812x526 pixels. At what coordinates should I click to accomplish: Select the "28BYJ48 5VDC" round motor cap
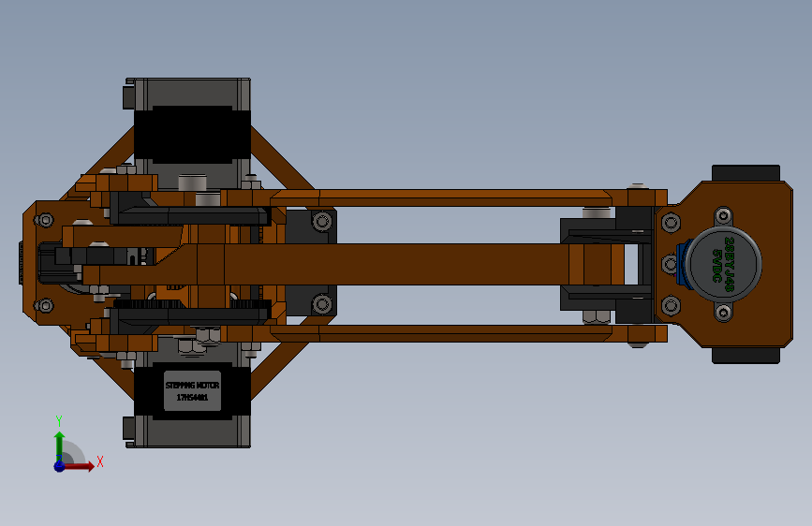click(724, 264)
